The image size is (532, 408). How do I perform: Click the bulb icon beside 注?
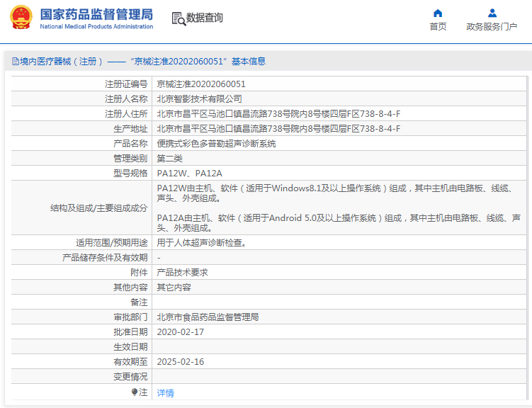135,392
